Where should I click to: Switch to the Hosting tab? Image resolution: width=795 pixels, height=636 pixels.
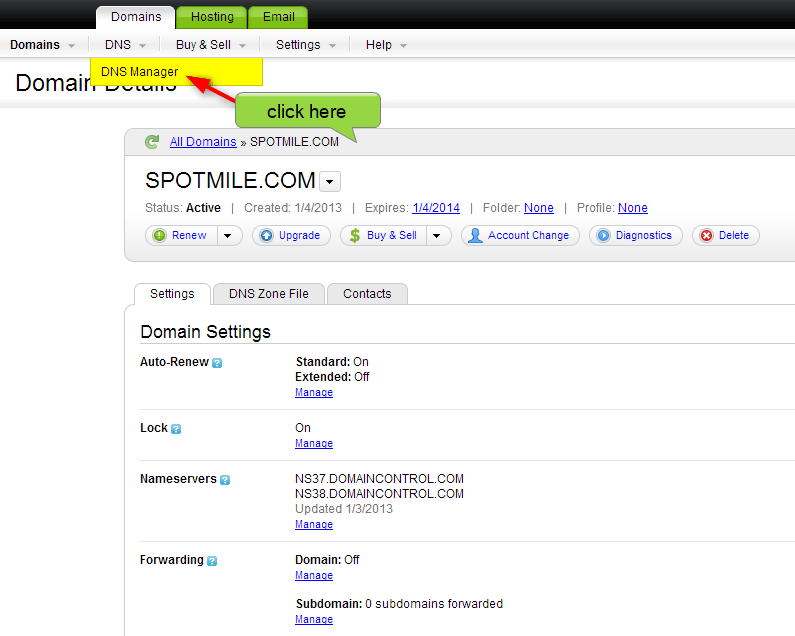[x=212, y=17]
